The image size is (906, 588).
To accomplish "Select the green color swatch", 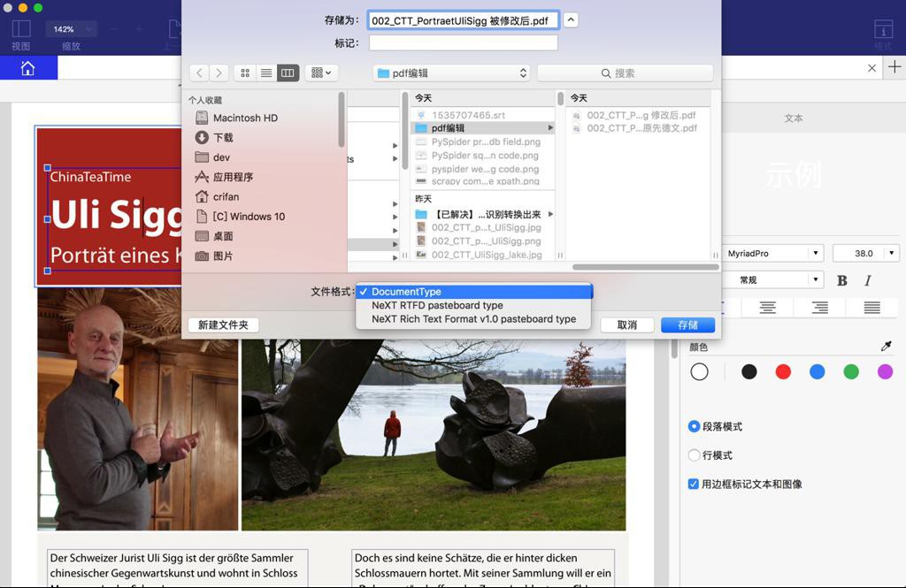I will click(x=851, y=372).
